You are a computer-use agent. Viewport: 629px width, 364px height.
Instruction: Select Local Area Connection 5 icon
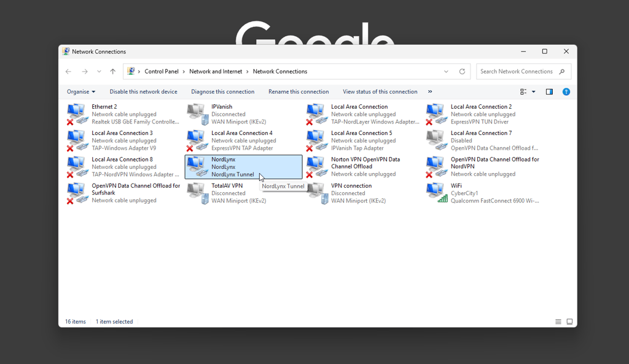[318, 141]
